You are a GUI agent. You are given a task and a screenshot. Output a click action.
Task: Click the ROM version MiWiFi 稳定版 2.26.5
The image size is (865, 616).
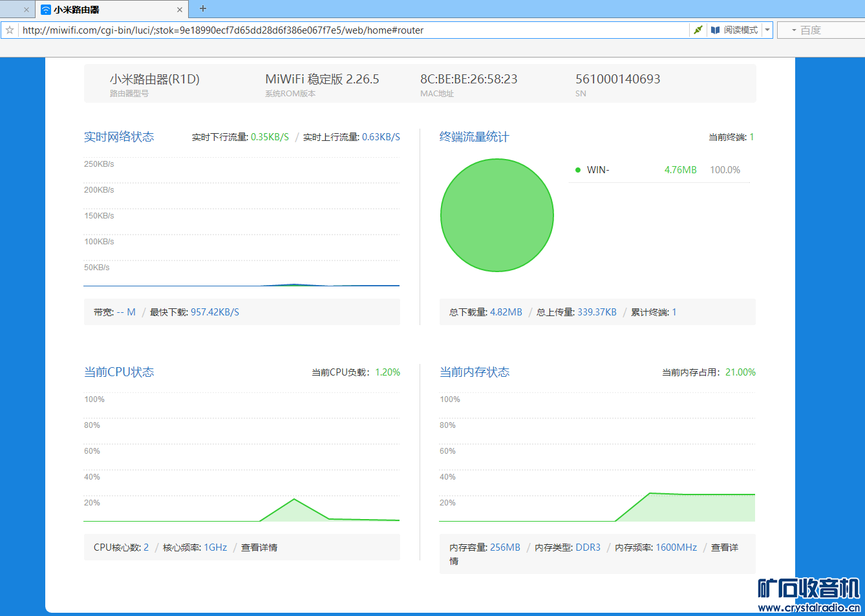click(322, 79)
